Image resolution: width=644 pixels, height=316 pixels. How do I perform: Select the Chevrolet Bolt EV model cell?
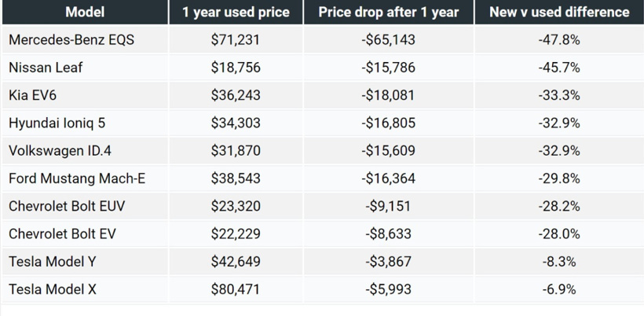click(x=62, y=233)
